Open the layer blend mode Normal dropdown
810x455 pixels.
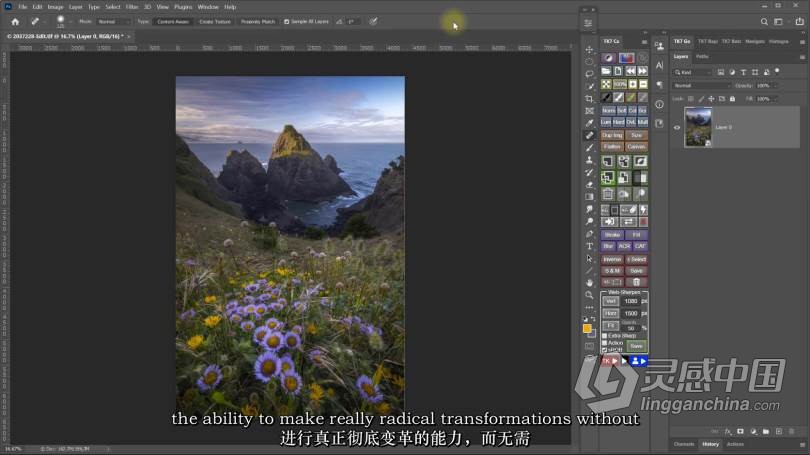701,86
